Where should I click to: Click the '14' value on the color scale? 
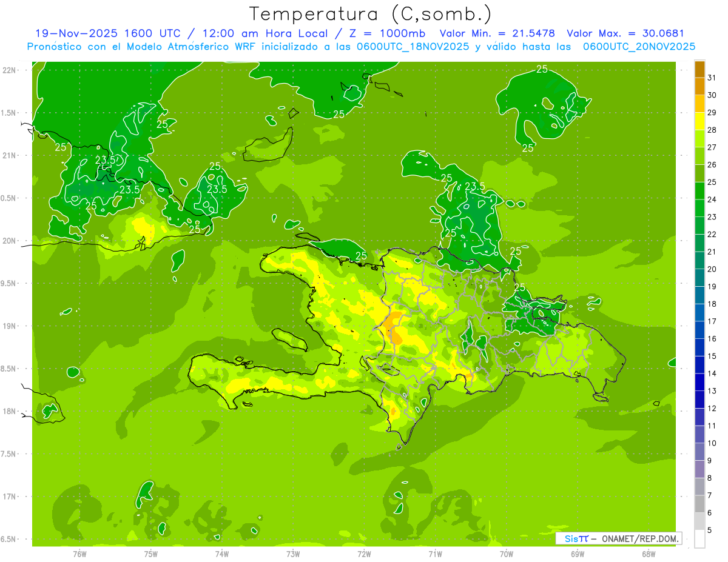(x=712, y=374)
